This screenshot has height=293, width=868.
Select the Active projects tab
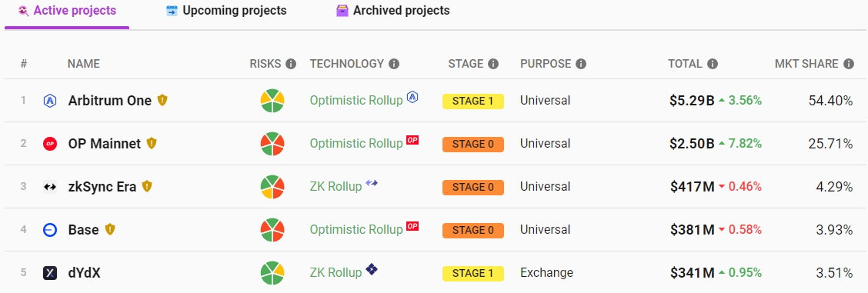tap(67, 11)
